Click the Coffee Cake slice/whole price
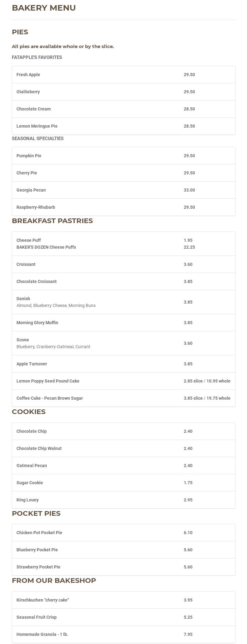This screenshot has height=644, width=247. [207, 398]
